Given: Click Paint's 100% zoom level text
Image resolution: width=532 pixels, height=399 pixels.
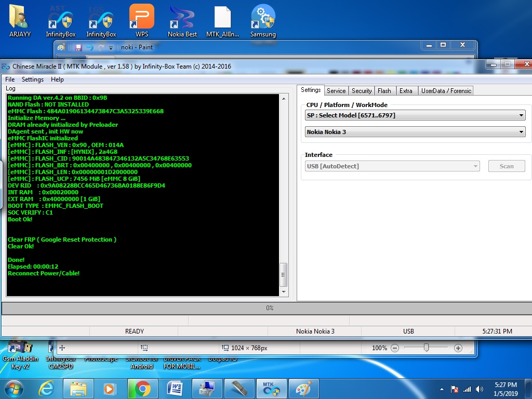Looking at the screenshot, I should (379, 348).
